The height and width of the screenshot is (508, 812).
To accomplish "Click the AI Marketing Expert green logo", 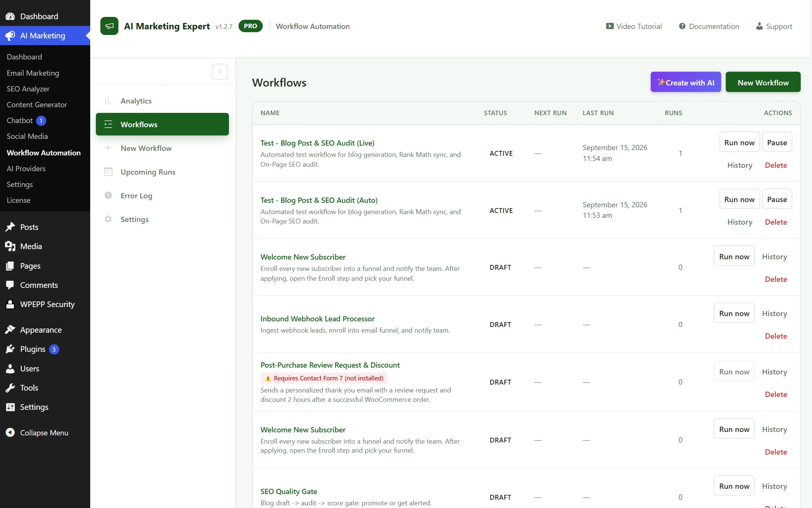I will point(109,26).
